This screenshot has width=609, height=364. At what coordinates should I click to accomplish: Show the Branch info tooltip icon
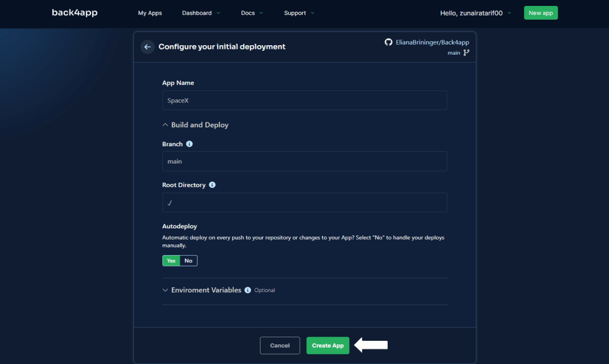(189, 144)
